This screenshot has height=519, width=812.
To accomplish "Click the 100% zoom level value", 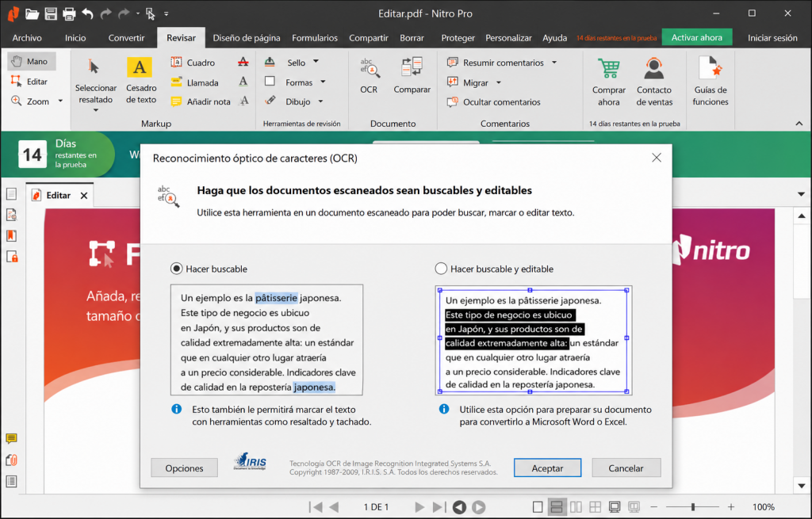I will [764, 507].
